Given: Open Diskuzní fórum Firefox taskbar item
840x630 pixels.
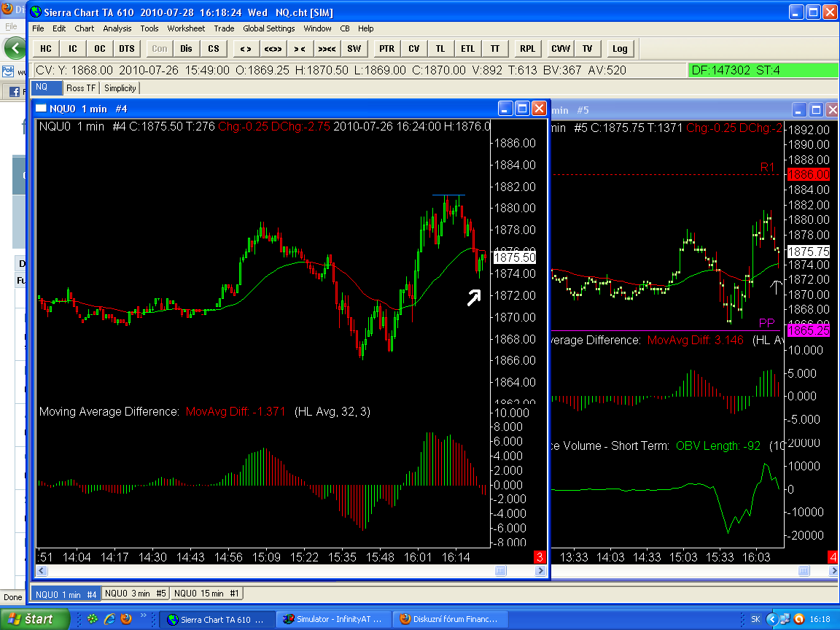Looking at the screenshot, I should point(449,619).
